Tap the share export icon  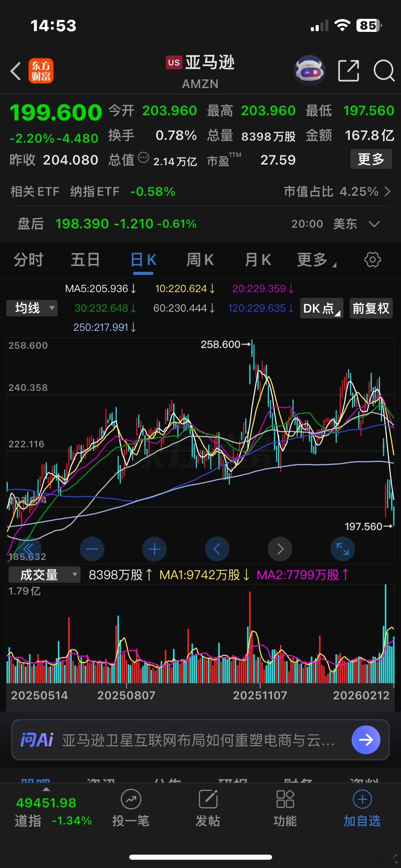(x=349, y=71)
